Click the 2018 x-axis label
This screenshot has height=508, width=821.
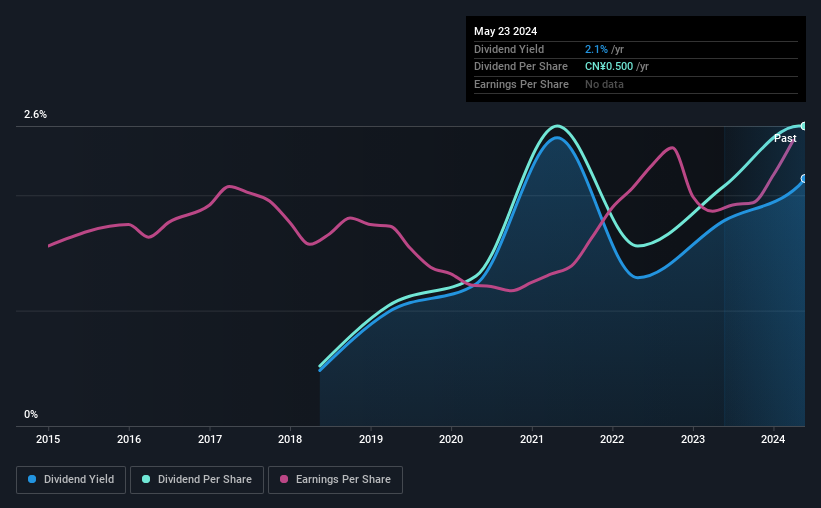pos(290,439)
